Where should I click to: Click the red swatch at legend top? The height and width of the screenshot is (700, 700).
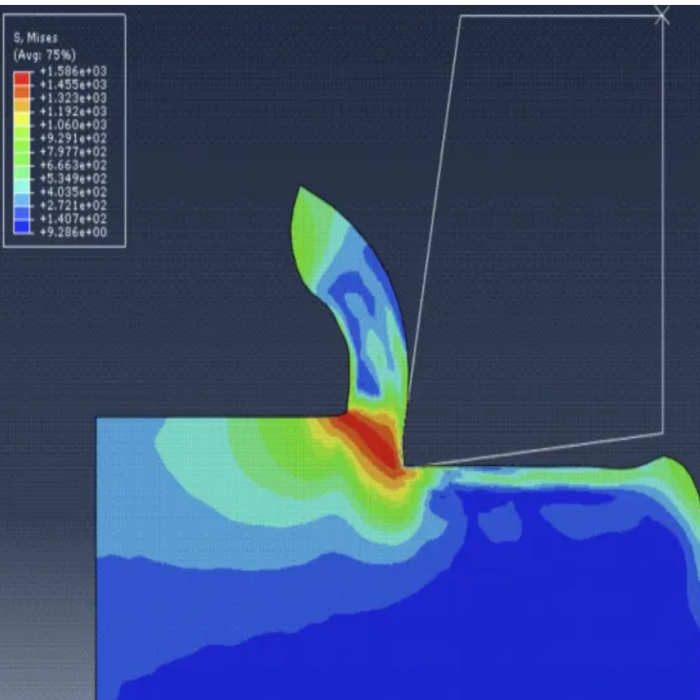pyautogui.click(x=23, y=78)
